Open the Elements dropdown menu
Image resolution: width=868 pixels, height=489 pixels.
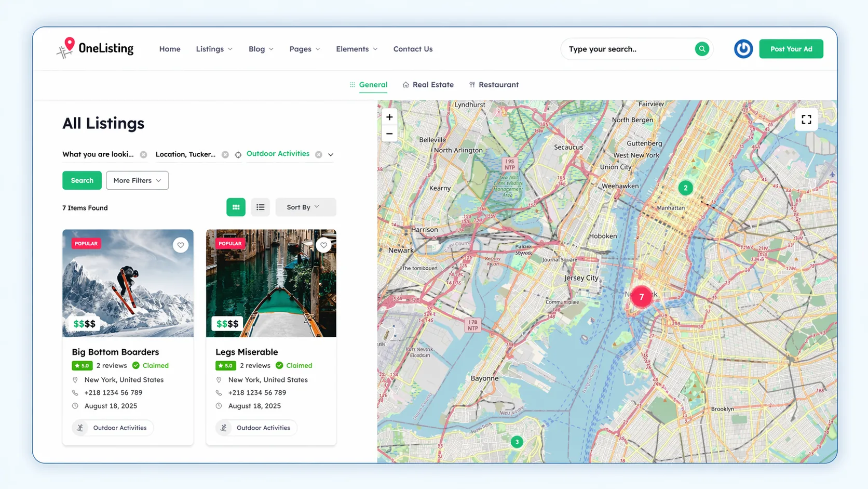coord(357,49)
